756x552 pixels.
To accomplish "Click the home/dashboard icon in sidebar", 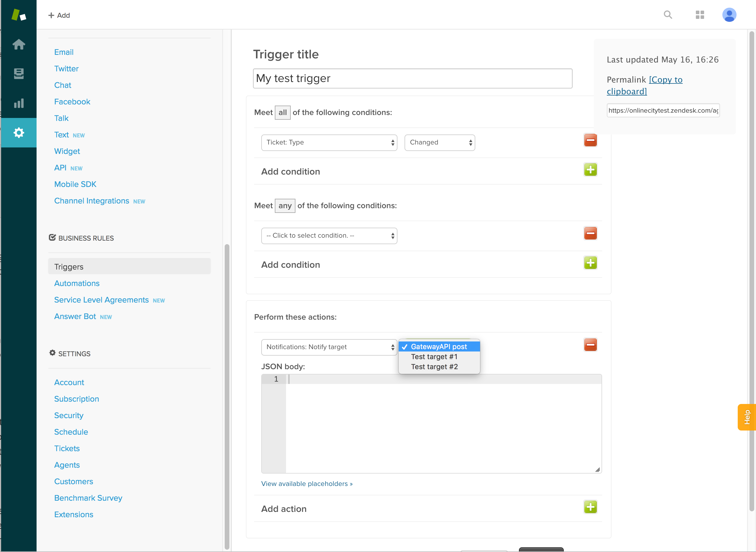I will 19,43.
